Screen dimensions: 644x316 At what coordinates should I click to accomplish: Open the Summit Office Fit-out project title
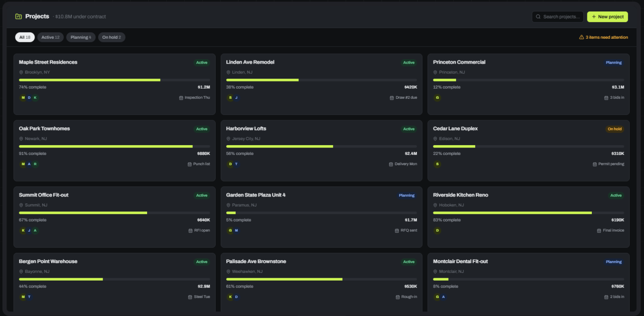coord(44,195)
